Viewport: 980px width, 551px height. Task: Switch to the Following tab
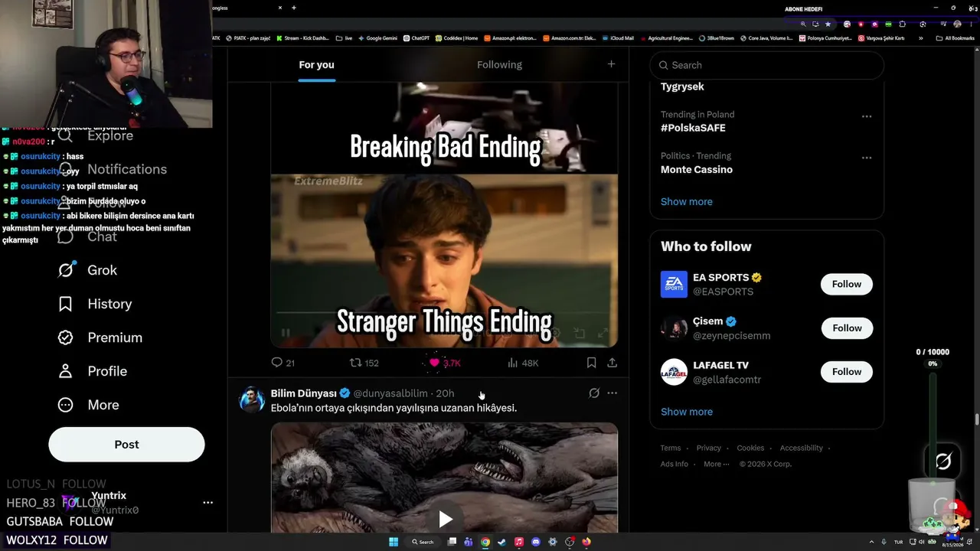point(499,65)
